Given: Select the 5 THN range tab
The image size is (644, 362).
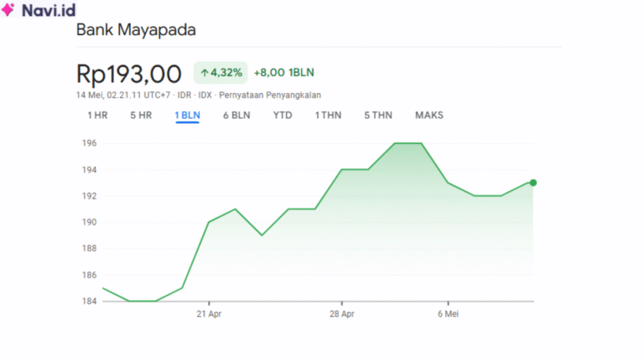Looking at the screenshot, I should 377,115.
